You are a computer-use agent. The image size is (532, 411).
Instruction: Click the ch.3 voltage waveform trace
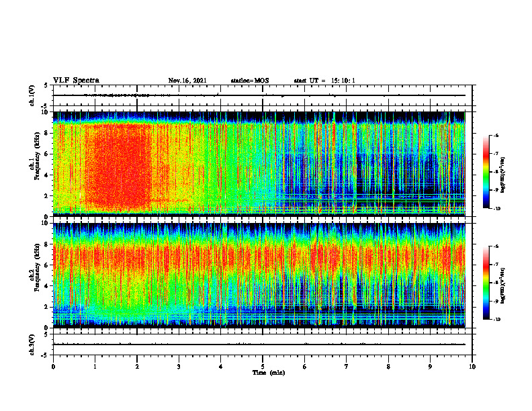pyautogui.click(x=259, y=345)
